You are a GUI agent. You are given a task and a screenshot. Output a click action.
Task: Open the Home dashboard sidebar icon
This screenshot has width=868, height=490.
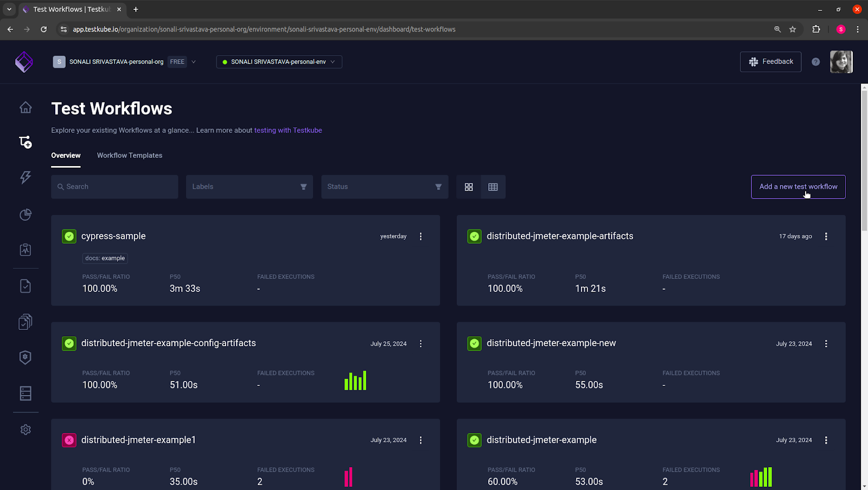(x=25, y=107)
